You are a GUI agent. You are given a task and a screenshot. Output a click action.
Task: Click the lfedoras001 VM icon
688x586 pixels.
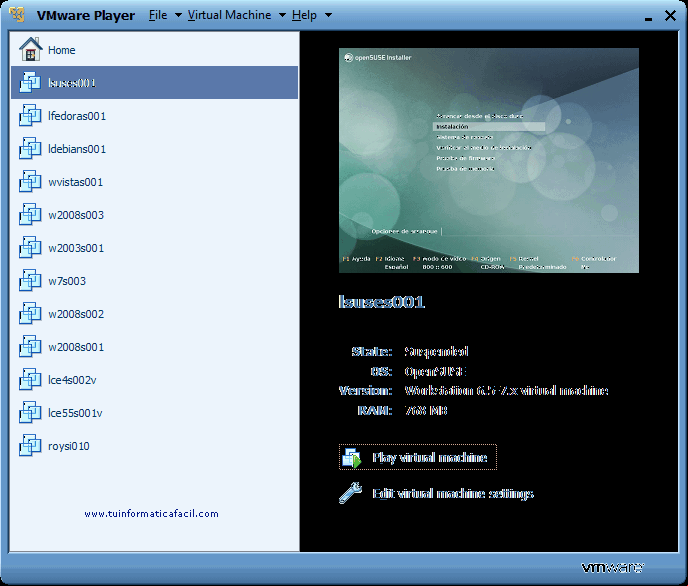tap(30, 115)
